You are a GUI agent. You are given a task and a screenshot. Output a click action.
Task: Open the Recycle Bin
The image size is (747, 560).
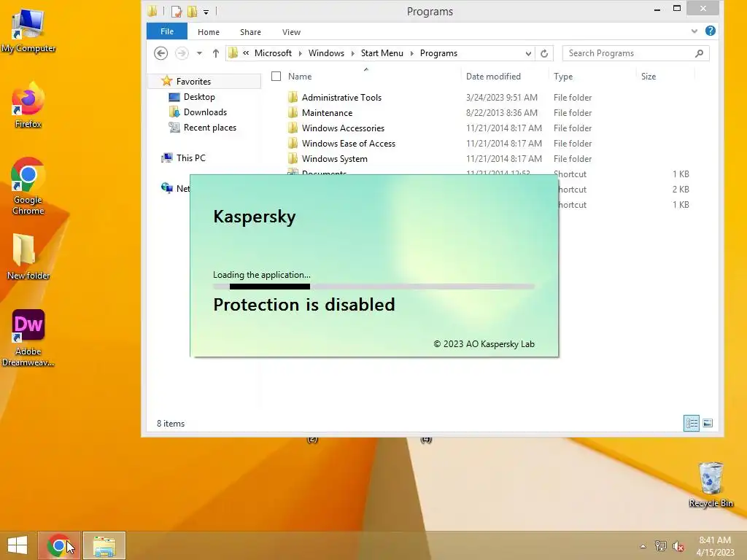pyautogui.click(x=711, y=484)
